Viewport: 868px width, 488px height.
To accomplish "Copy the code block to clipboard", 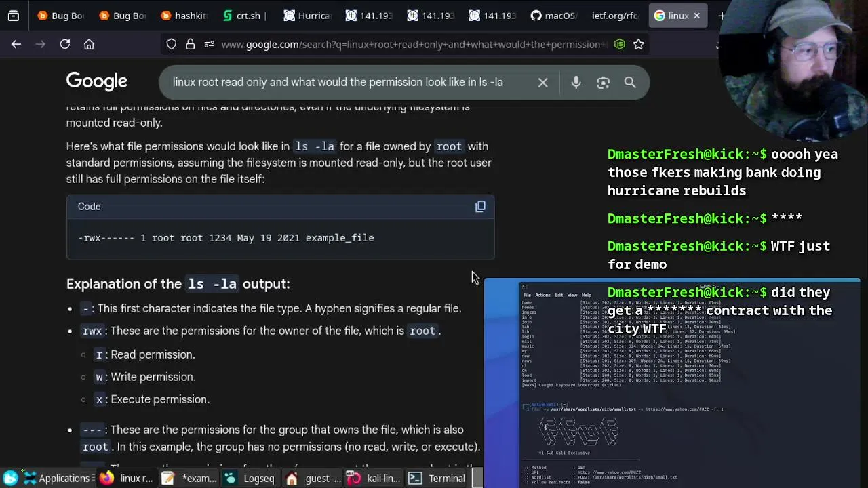I will tap(480, 207).
